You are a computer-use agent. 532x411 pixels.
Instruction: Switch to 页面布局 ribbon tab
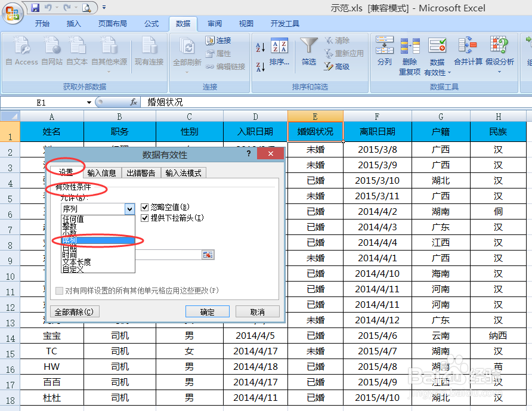coord(112,23)
